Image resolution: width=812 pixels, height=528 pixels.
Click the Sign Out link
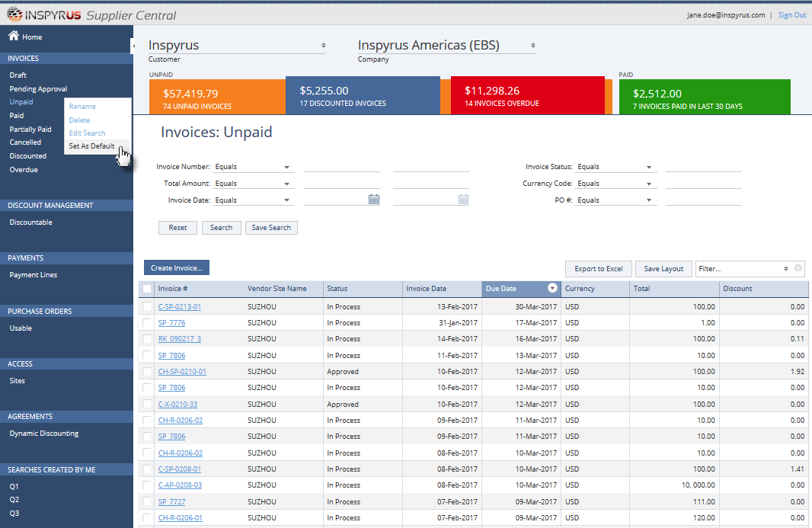tap(792, 15)
